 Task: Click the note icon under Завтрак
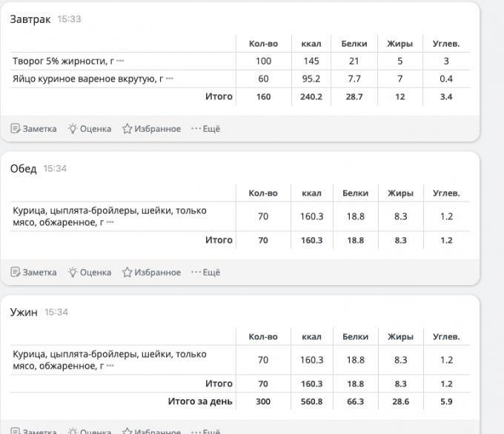pos(16,129)
